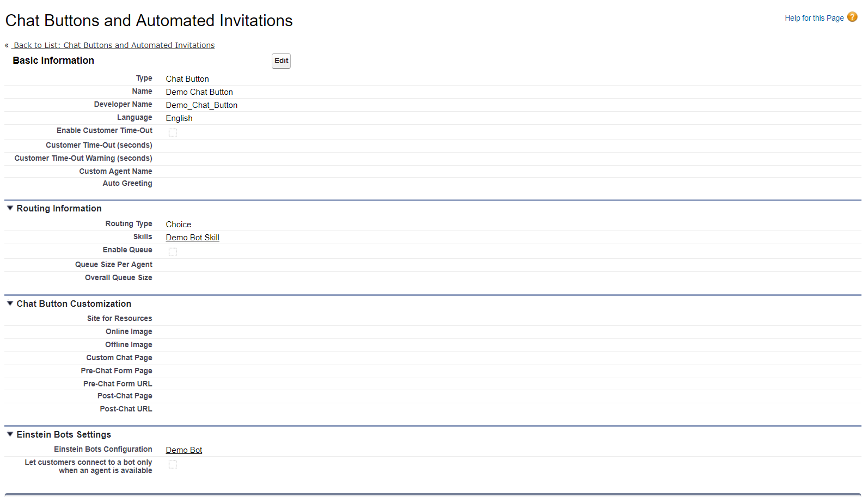868x497 pixels.
Task: Open Help for this Page link
Action: point(814,18)
